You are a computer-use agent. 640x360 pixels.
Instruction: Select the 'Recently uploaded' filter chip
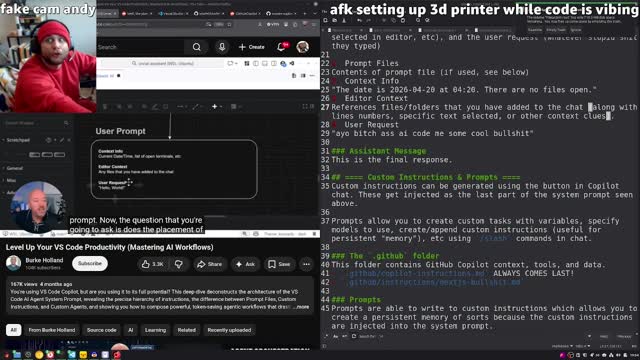tap(229, 330)
